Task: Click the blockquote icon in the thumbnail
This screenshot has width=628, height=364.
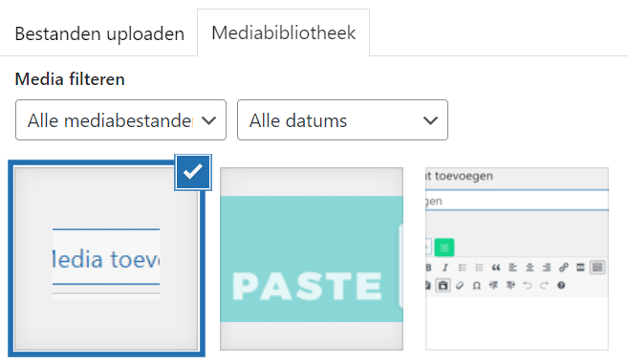Action: (496, 268)
